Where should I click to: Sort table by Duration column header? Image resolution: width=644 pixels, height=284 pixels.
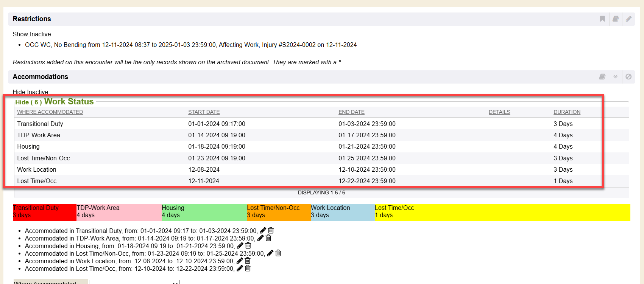click(x=567, y=112)
